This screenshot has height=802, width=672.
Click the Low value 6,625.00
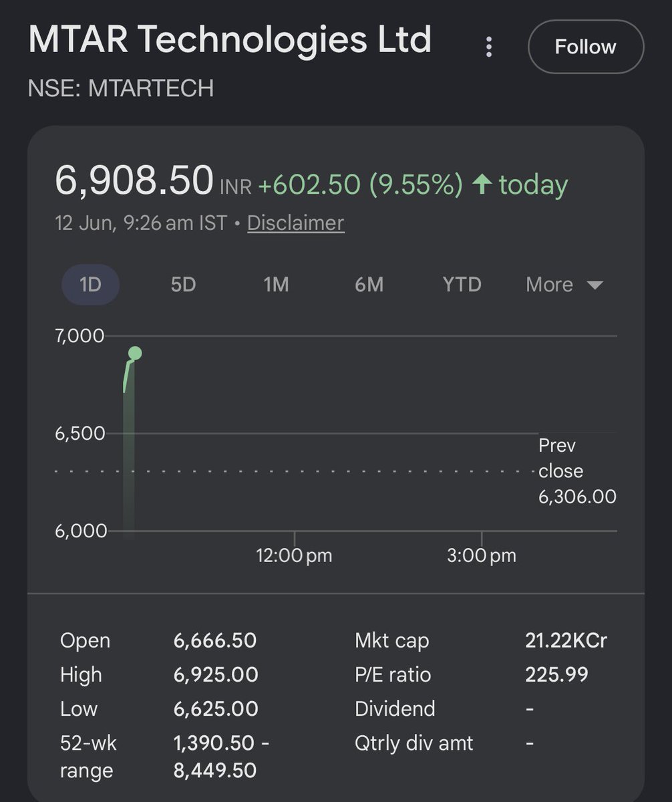(215, 708)
